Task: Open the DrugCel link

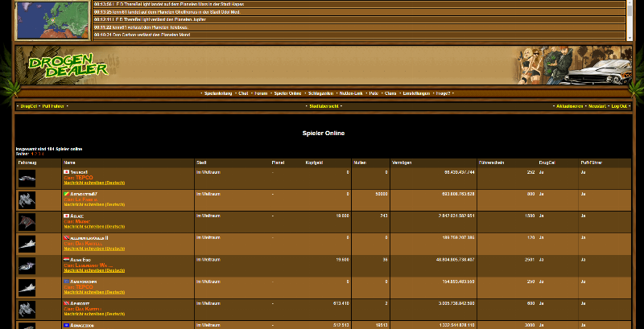Action: click(x=29, y=106)
